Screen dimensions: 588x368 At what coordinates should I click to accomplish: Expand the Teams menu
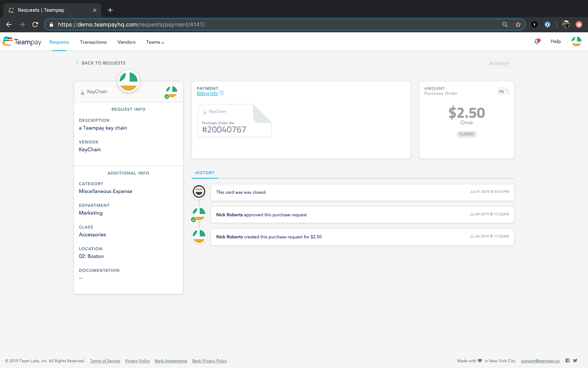point(155,42)
